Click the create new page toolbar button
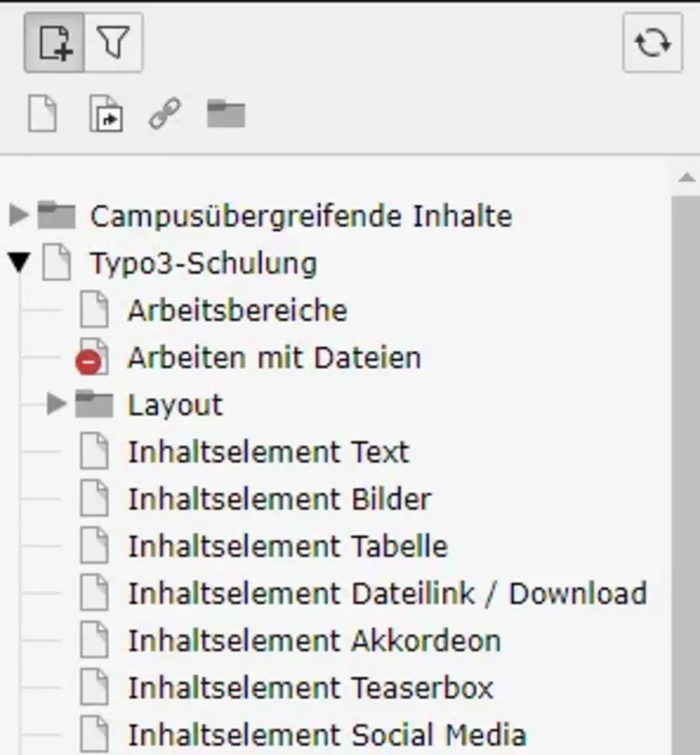Viewport: 700px width, 755px height. (x=55, y=43)
